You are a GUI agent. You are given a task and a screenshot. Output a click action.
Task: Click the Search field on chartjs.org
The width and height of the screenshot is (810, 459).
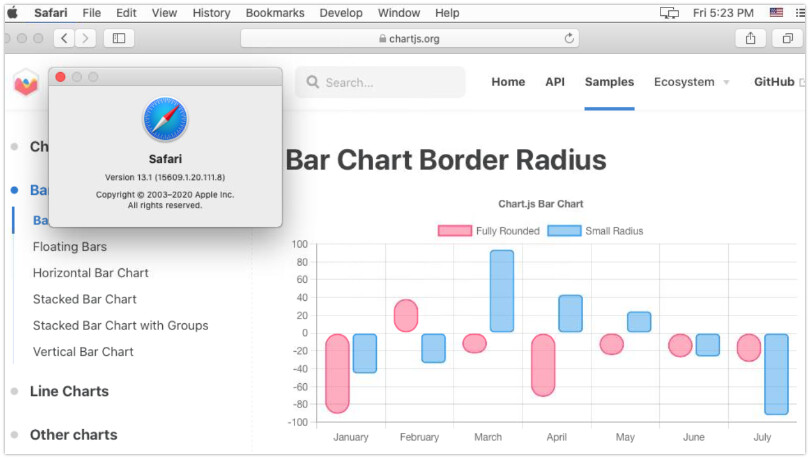[x=380, y=82]
